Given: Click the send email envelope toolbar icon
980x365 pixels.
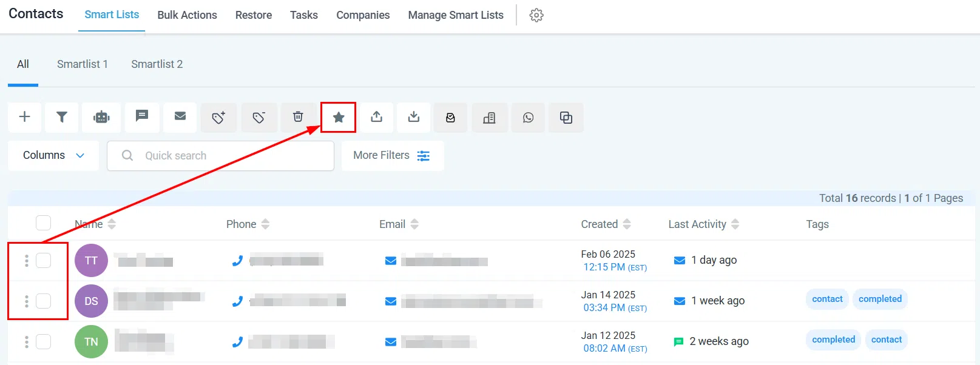Looking at the screenshot, I should [x=180, y=117].
